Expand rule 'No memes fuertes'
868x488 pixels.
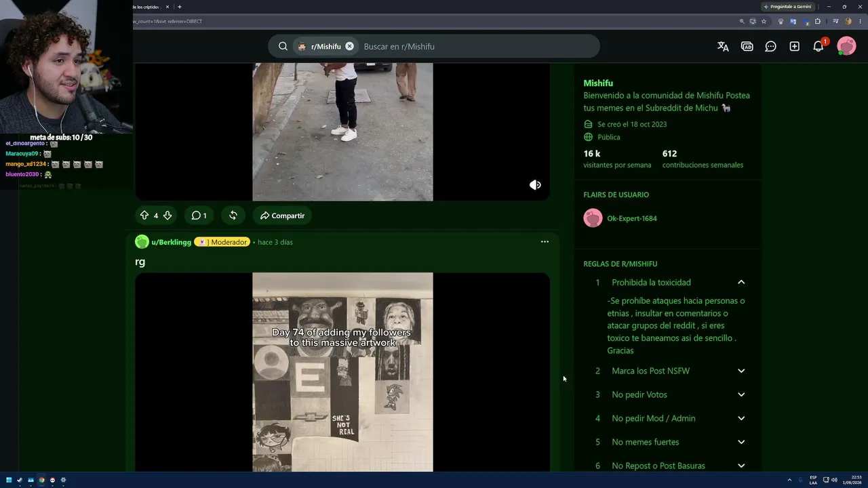coord(741,442)
